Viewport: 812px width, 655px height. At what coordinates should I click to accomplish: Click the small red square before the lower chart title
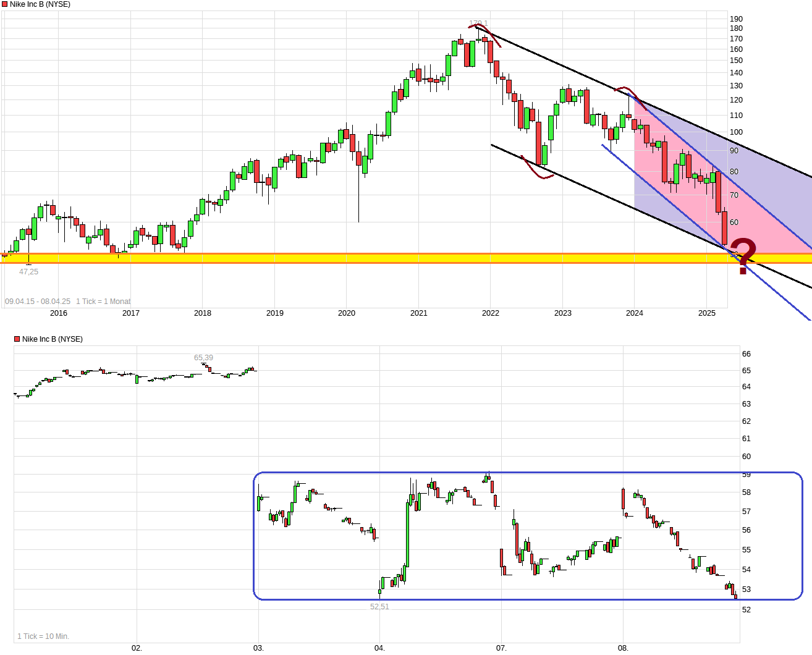(16, 339)
